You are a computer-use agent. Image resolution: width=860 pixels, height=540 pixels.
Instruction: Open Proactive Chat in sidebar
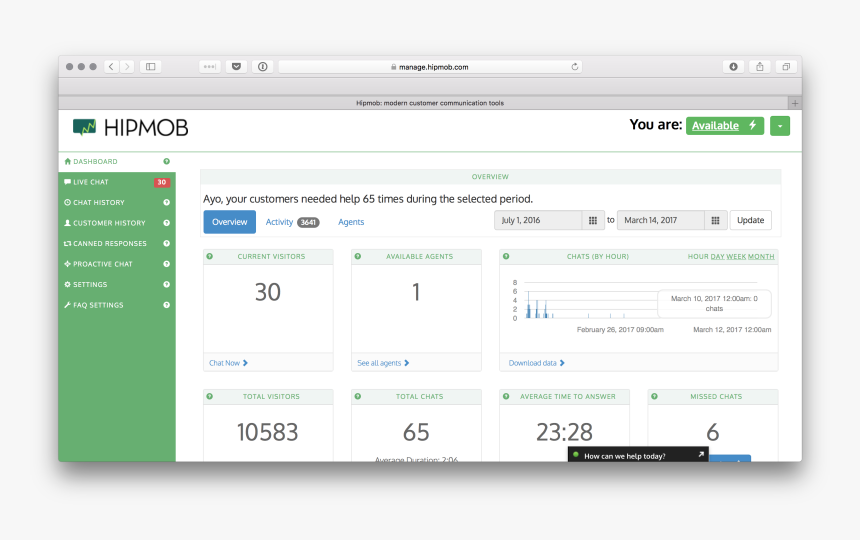117,264
